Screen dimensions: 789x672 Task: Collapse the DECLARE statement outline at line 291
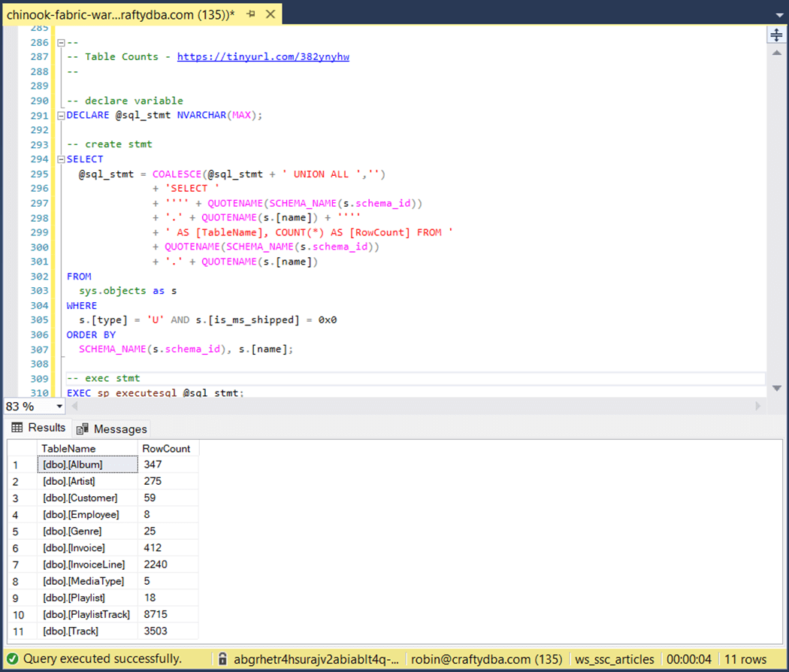(x=61, y=116)
